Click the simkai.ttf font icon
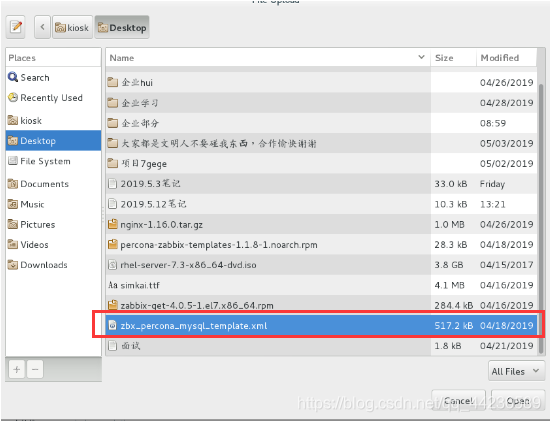 [113, 285]
